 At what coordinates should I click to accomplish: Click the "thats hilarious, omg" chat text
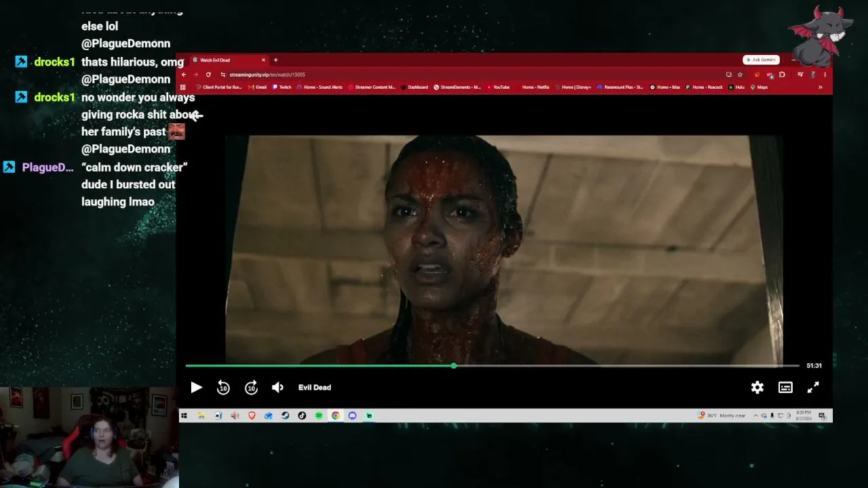[132, 62]
